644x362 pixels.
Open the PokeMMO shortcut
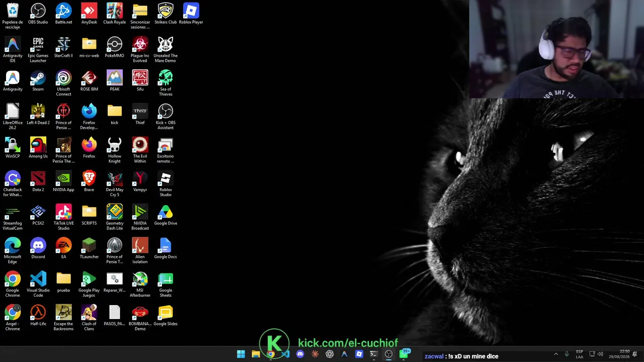115,47
